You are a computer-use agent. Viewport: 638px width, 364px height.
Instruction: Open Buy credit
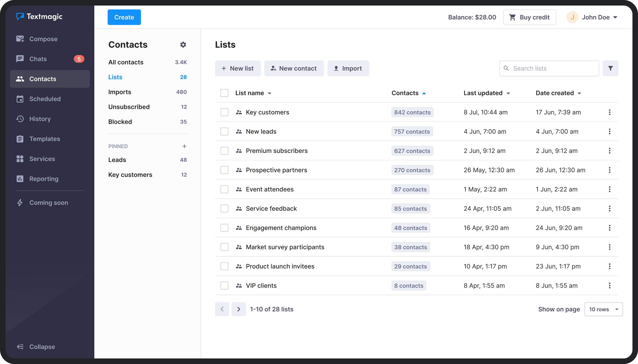click(x=529, y=17)
